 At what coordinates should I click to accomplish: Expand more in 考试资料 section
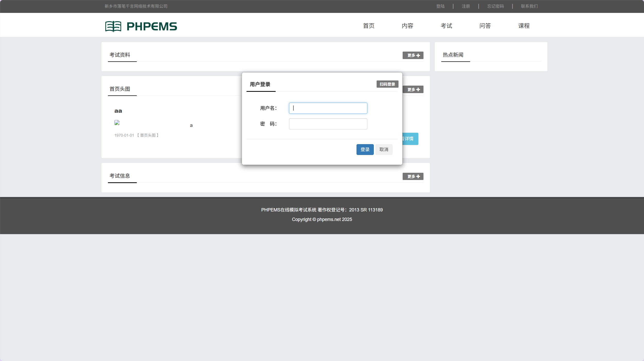413,55
